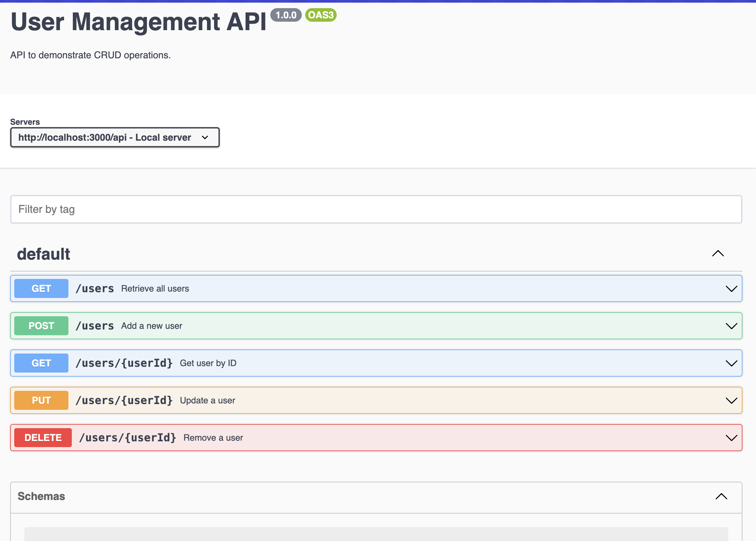This screenshot has height=541, width=756.
Task: Expand the GET /users Retrieve all users chevron
Action: tap(731, 289)
